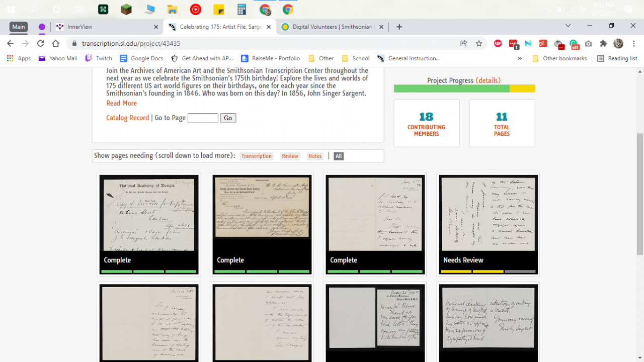This screenshot has width=644, height=362.
Task: Switch to the Digital Volunteers tab
Action: tap(332, 27)
